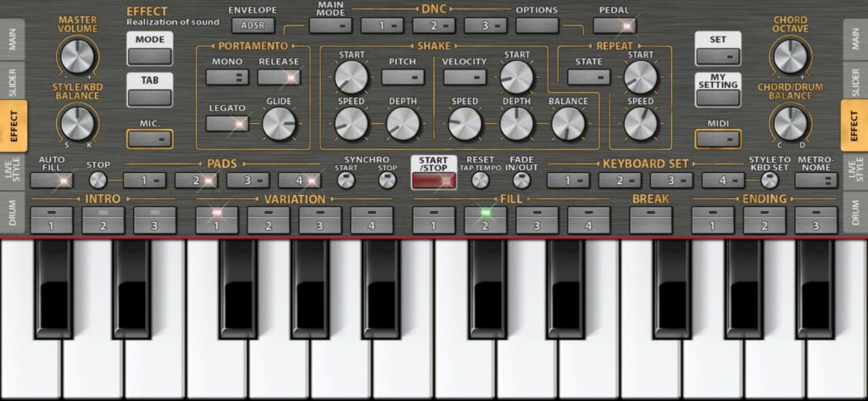The height and width of the screenshot is (401, 868).
Task: Trigger Pad 4
Action: [x=299, y=181]
